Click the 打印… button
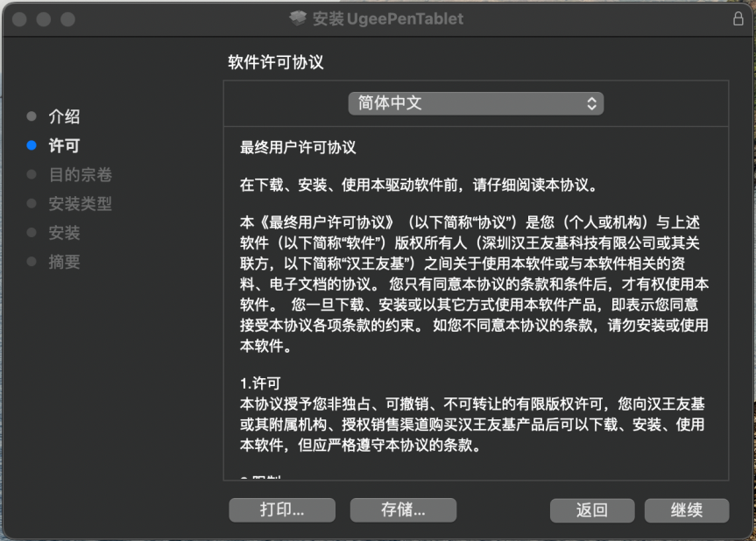This screenshot has width=756, height=541. coord(282,509)
